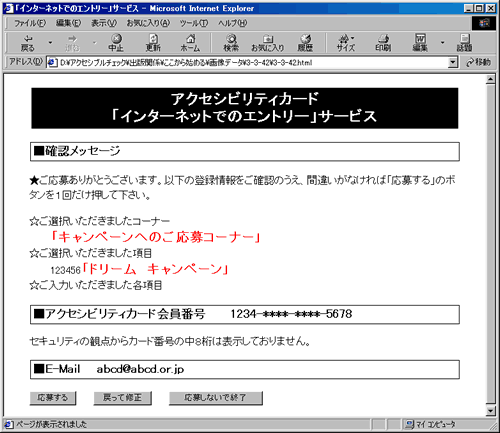
Task: Click the 戻って修正 button
Action: click(x=122, y=398)
